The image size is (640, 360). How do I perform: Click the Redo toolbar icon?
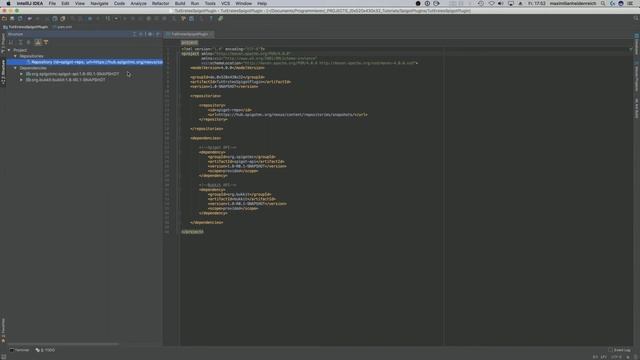[x=37, y=18]
